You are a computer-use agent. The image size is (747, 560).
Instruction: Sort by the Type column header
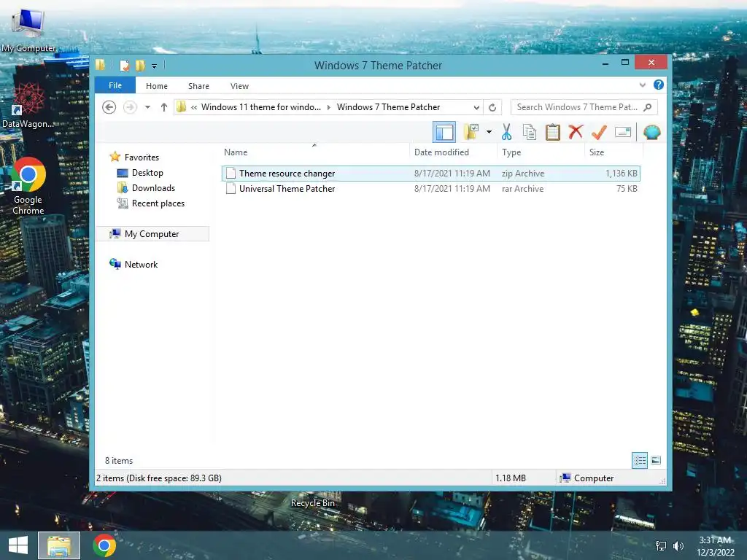coord(541,152)
